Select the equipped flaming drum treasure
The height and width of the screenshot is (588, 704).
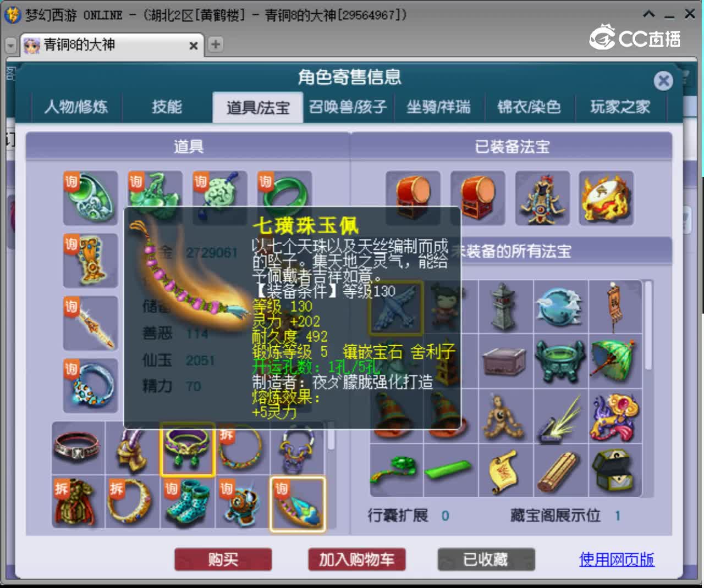coord(606,198)
